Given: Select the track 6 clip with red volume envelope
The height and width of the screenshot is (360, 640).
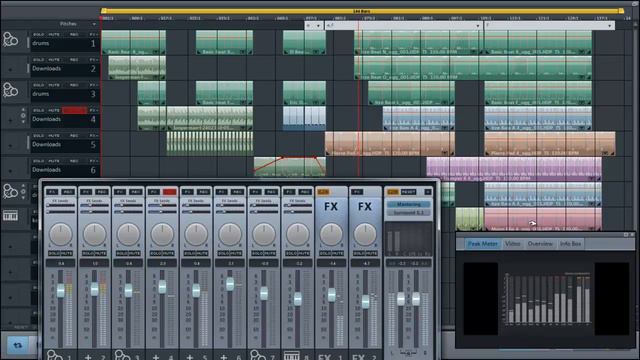Looking at the screenshot, I should point(290,167).
